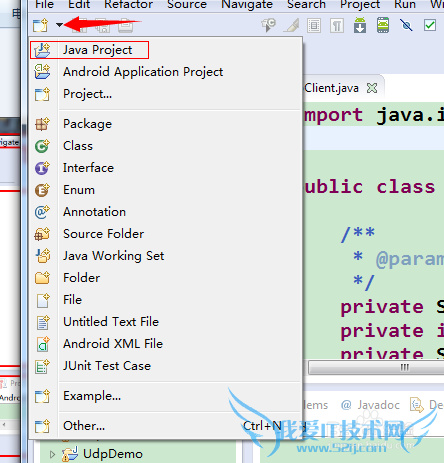Click the Open Type toolbar icon
This screenshot has height=463, width=444.
(269, 25)
